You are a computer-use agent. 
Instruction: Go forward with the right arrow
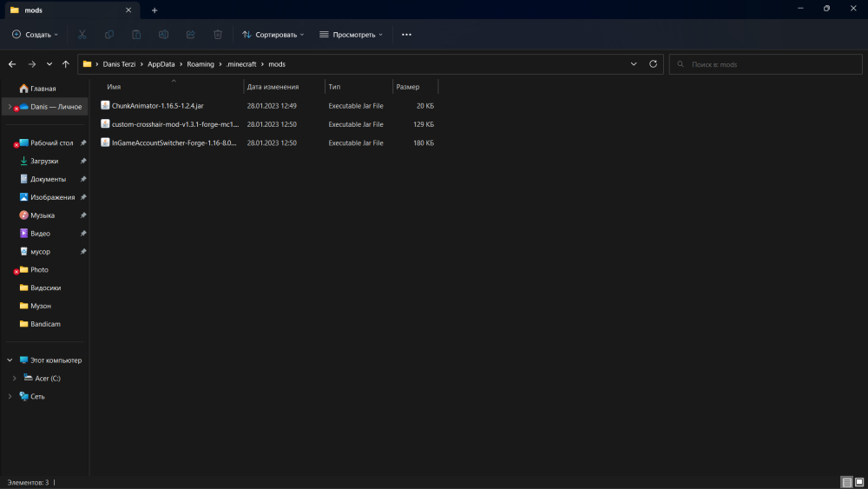(31, 64)
